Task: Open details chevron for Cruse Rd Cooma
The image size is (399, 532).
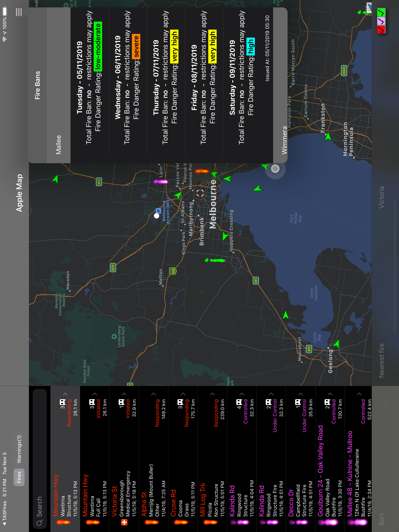Action: click(183, 394)
